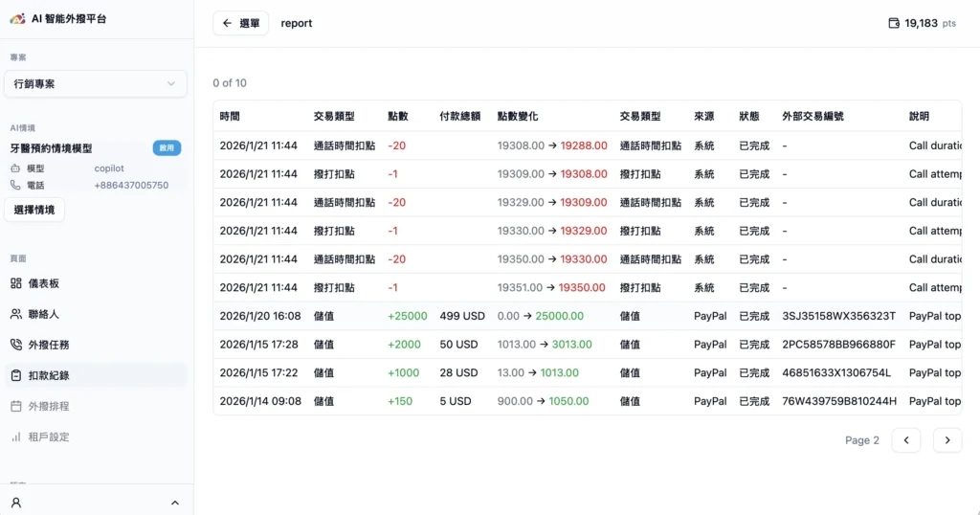
Task: Click the 聯絡人 people icon
Action: [x=16, y=314]
